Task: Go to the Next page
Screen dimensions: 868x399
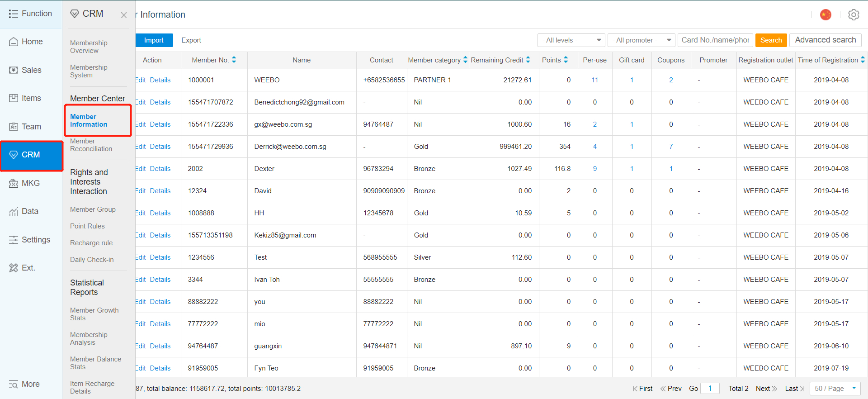Action: [766, 389]
